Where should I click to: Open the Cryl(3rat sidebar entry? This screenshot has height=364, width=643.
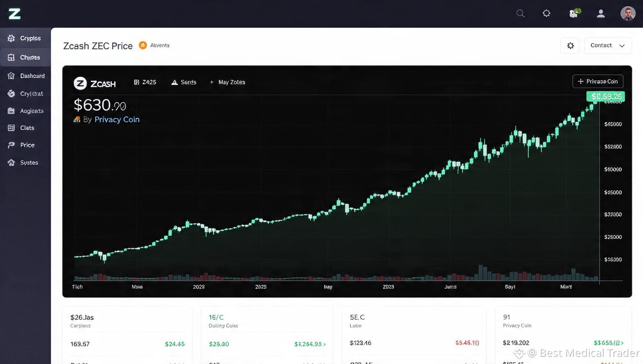click(25, 94)
